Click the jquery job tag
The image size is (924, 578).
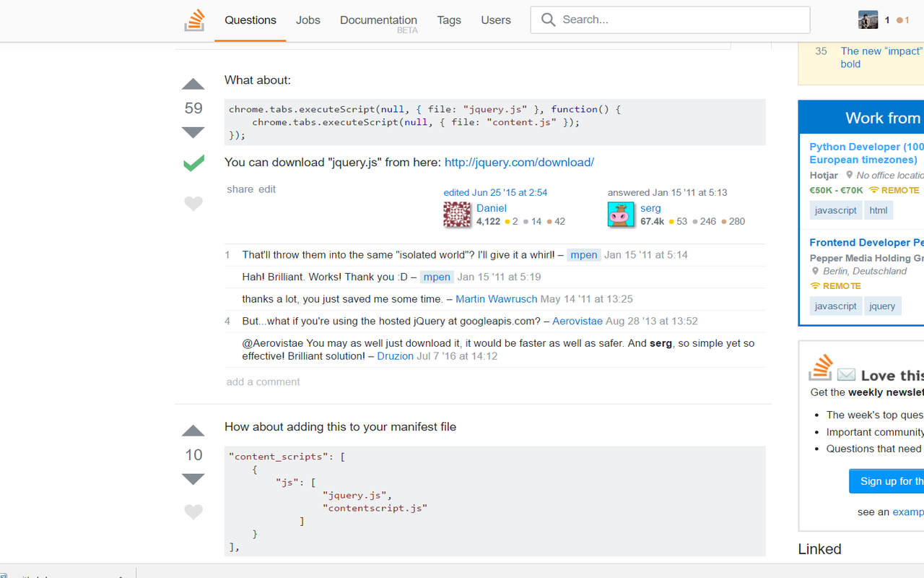882,306
